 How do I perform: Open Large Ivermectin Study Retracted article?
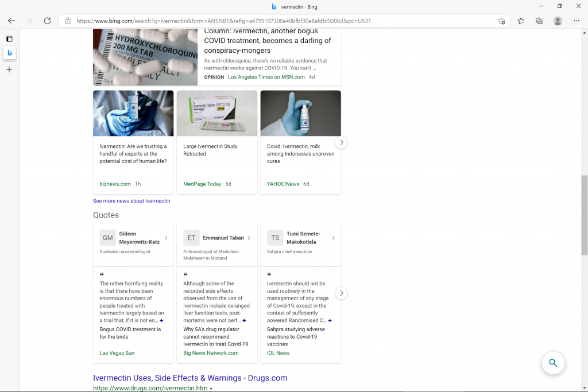pyautogui.click(x=210, y=150)
